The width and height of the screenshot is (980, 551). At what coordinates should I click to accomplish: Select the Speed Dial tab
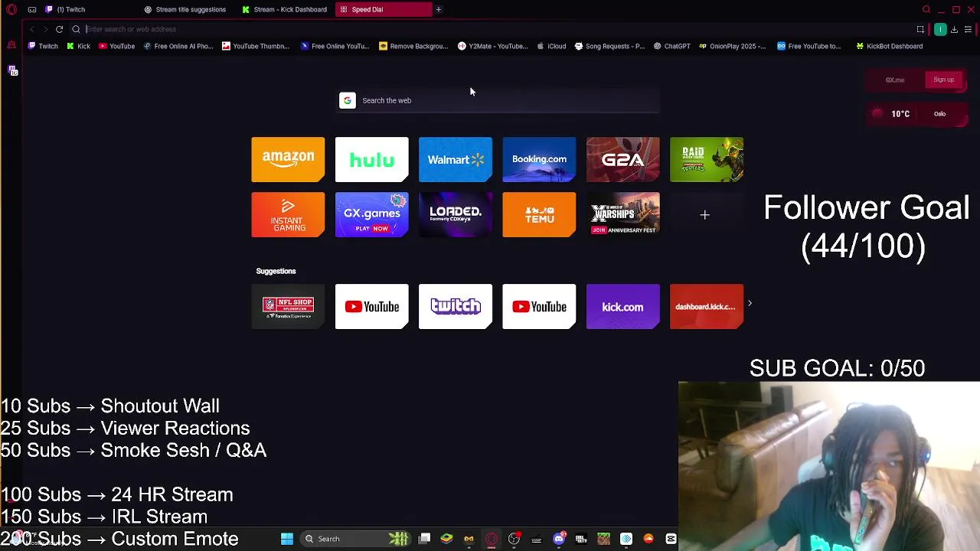tap(383, 9)
